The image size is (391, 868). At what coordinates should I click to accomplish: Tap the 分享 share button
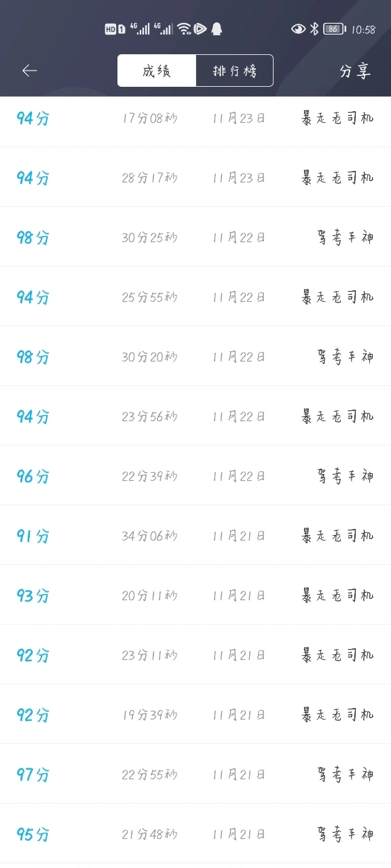[356, 71]
